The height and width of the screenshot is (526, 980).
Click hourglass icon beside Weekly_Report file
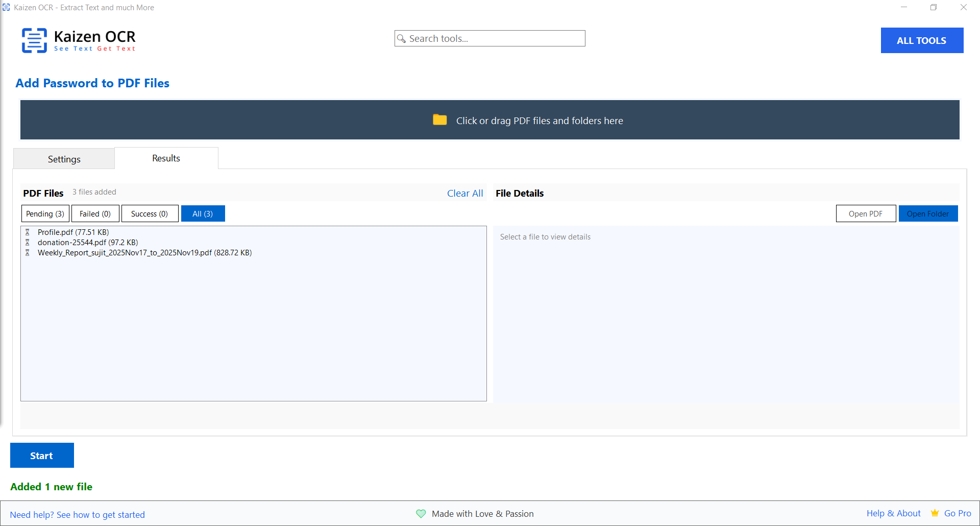coord(28,253)
